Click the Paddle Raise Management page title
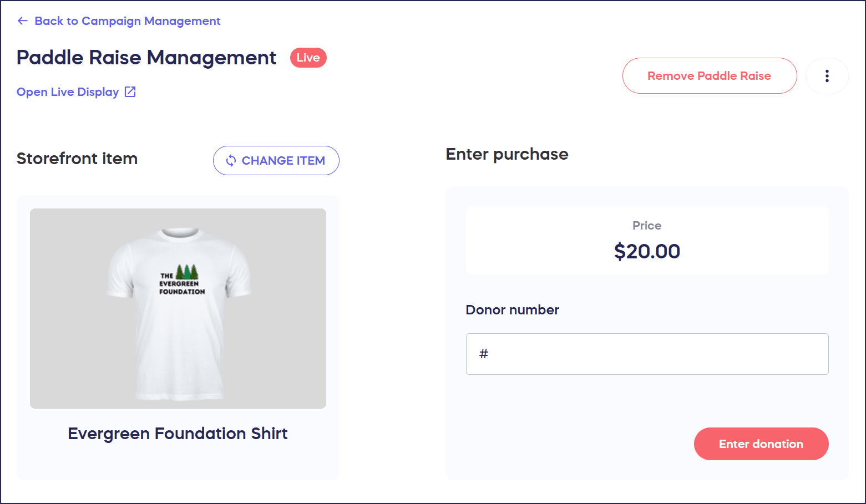Image resolution: width=866 pixels, height=504 pixels. 146,58
